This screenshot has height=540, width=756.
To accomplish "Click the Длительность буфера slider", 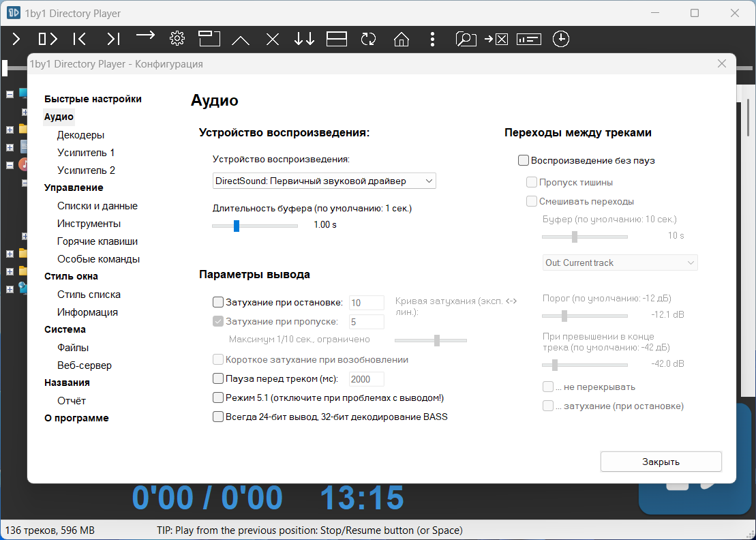I will 255,226.
